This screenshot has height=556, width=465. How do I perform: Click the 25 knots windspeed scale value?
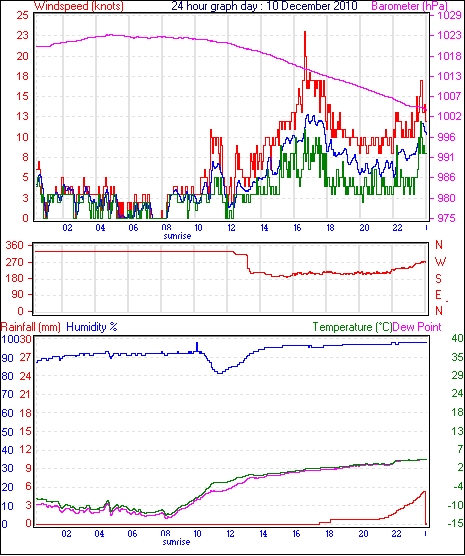click(22, 16)
